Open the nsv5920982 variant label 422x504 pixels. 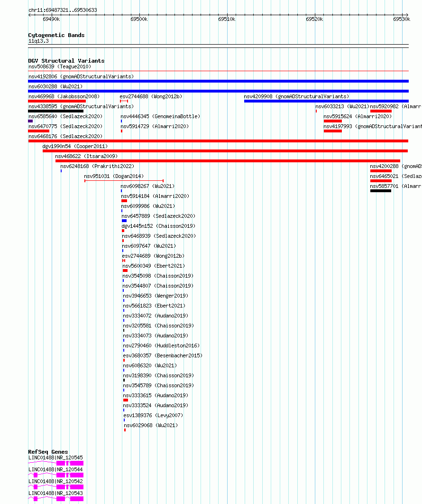tap(395, 106)
